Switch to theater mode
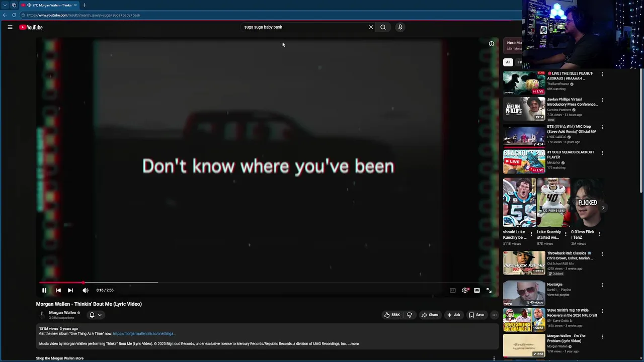The width and height of the screenshot is (644, 362). pos(477,290)
